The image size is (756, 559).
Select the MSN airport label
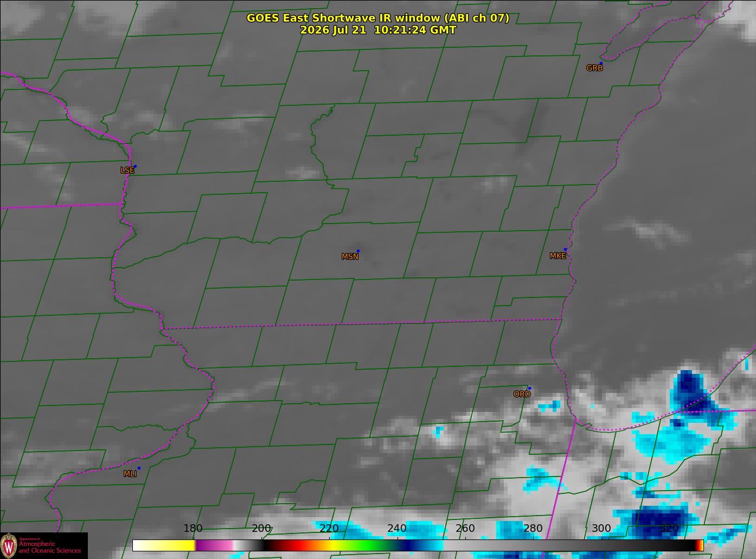350,257
